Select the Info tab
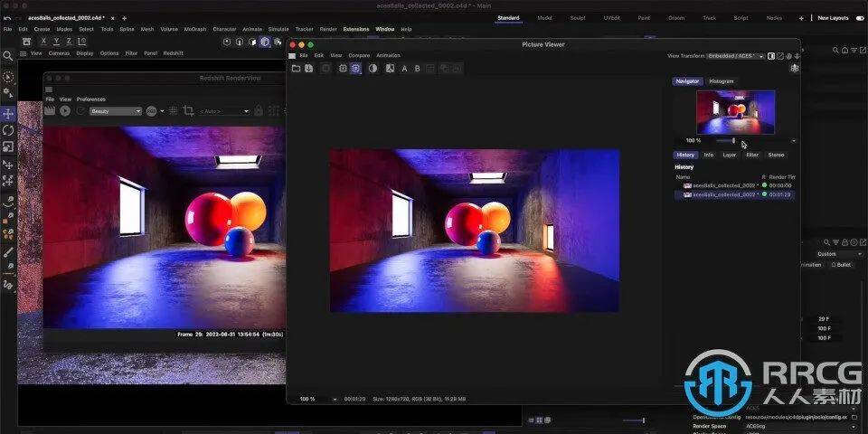Viewport: 868px width, 434px height. click(x=709, y=155)
